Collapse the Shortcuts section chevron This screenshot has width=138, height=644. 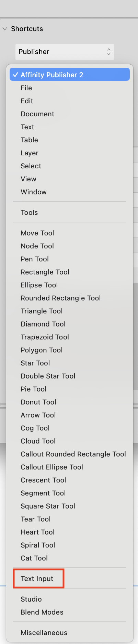click(5, 29)
